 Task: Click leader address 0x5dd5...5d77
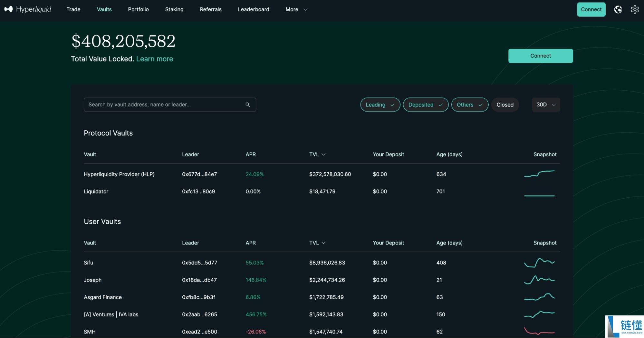click(200, 263)
